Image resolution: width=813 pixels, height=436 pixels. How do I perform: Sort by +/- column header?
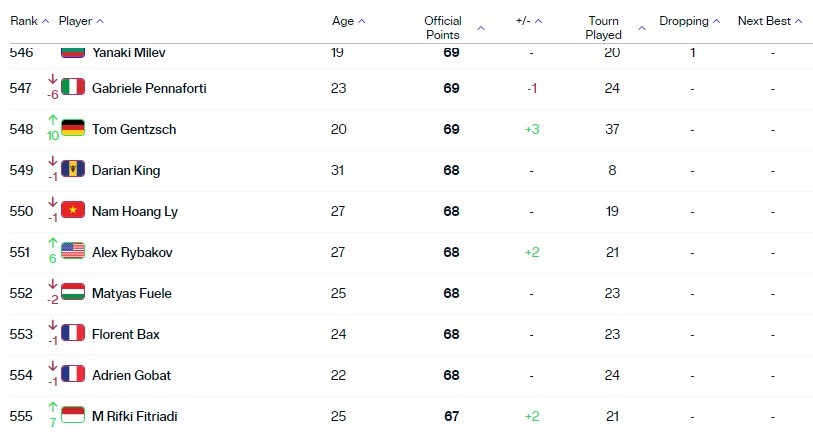coord(529,21)
